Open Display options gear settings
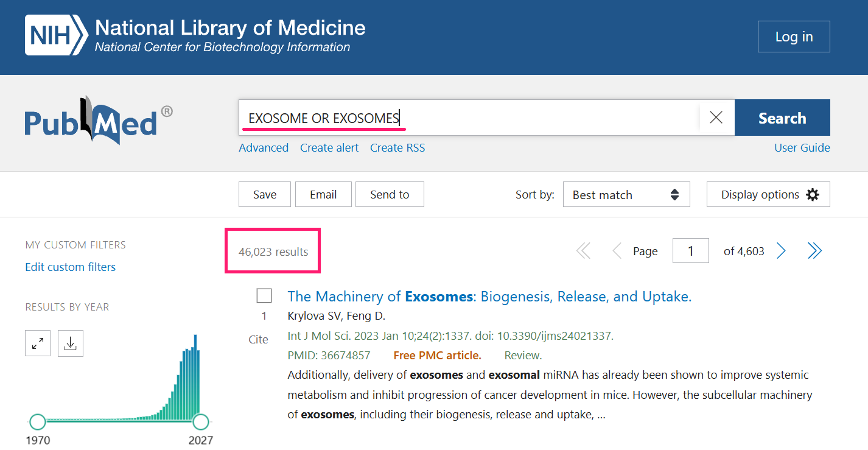Screen dimensions: 868x450 pyautogui.click(x=768, y=194)
